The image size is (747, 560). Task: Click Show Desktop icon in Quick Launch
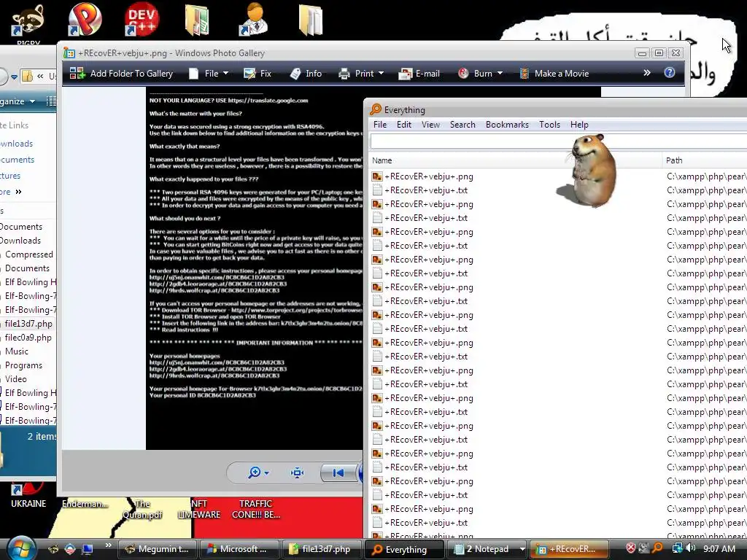coord(88,549)
